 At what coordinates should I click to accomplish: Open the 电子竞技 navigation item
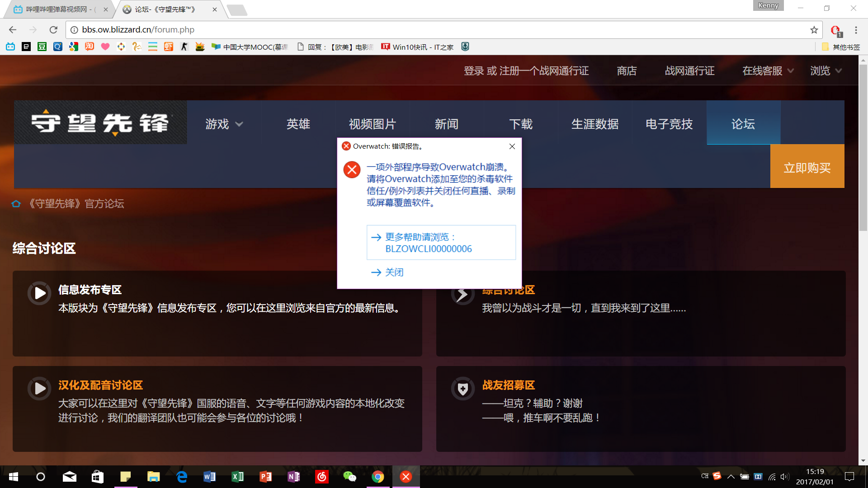coord(669,124)
